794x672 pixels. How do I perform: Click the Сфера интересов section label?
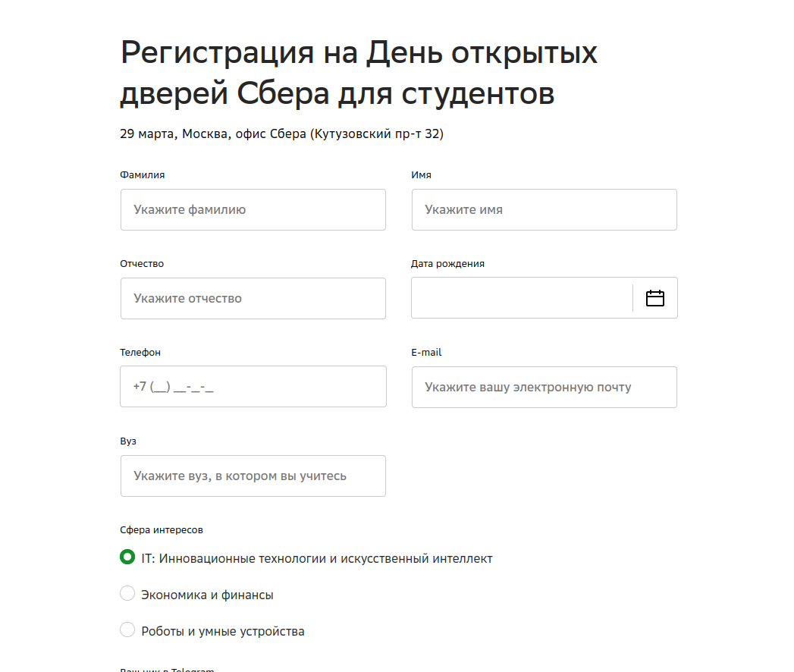coord(162,530)
